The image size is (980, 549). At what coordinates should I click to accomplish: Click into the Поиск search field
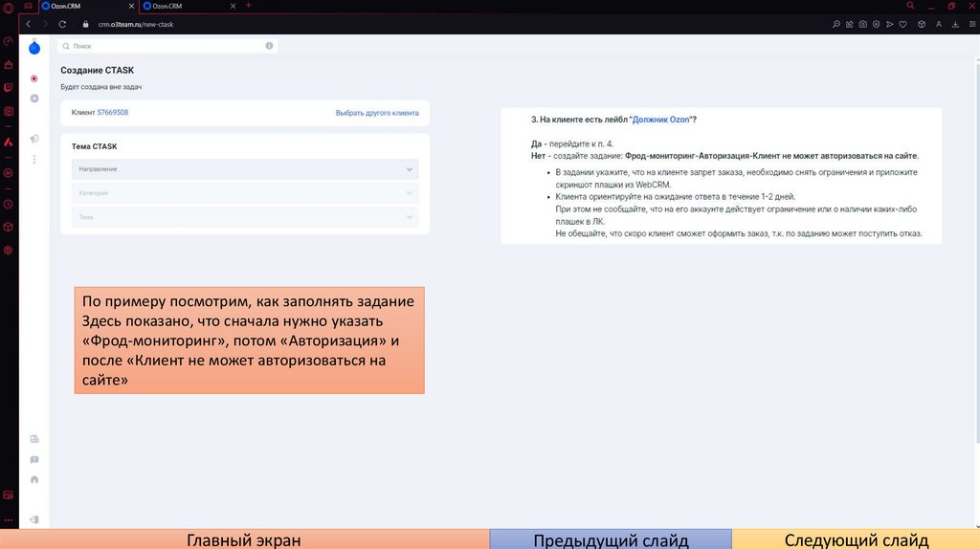pos(167,46)
